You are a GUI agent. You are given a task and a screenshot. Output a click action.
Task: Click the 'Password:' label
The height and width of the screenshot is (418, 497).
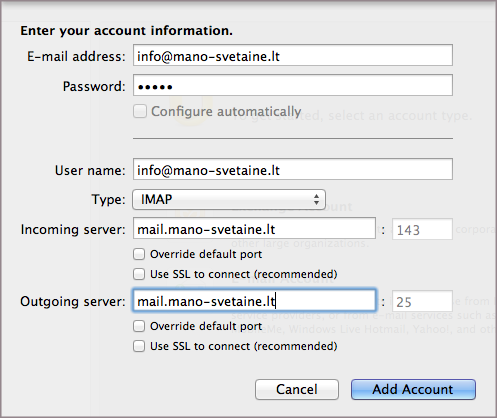94,86
